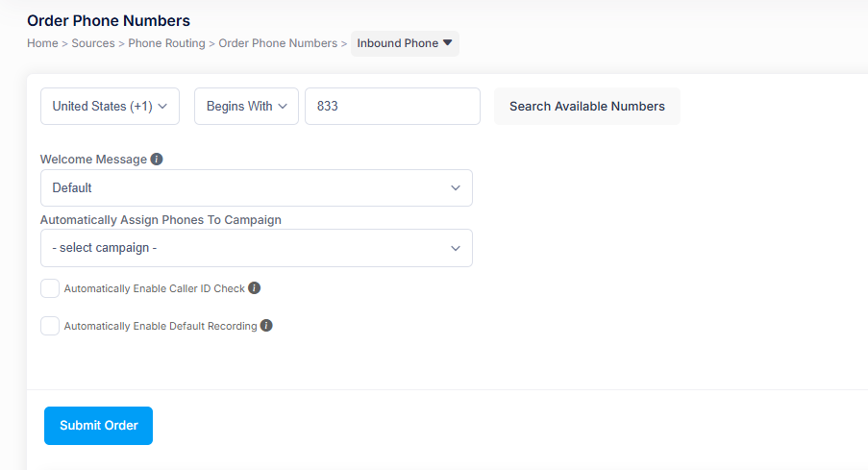Click Order Phone Numbers breadcrumb link
The image size is (868, 470).
point(278,43)
